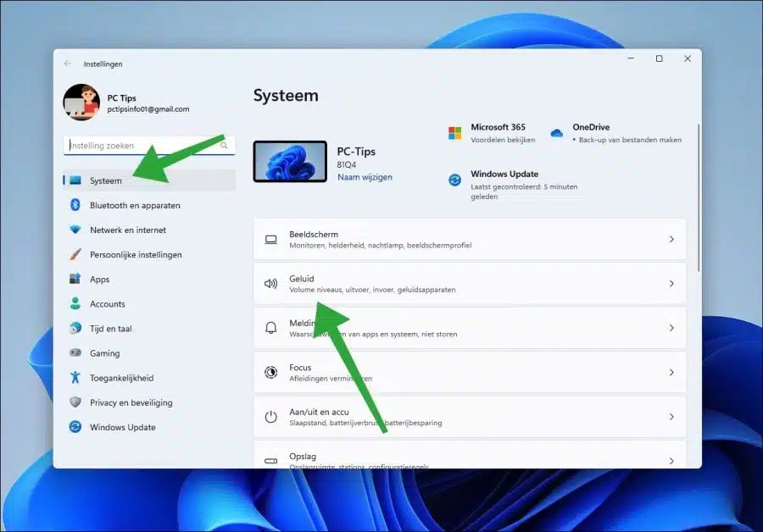Viewport: 763px width, 532px height.
Task: Open the Gaming category label
Action: click(104, 353)
